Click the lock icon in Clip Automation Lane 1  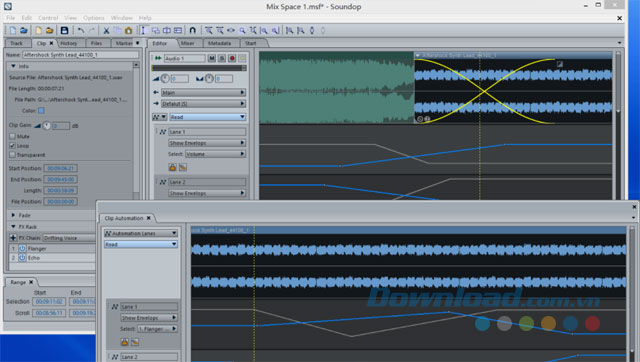124,342
